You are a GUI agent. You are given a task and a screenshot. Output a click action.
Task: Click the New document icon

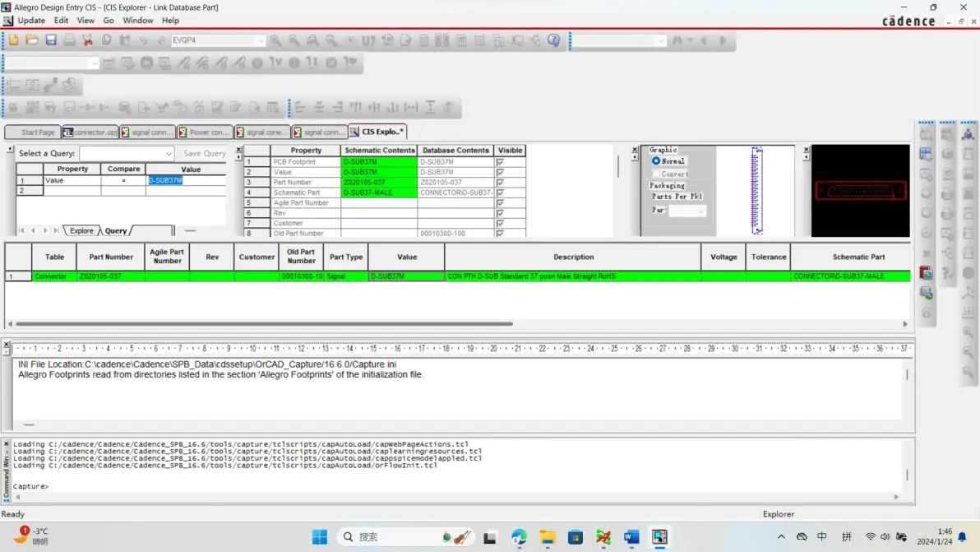[14, 40]
